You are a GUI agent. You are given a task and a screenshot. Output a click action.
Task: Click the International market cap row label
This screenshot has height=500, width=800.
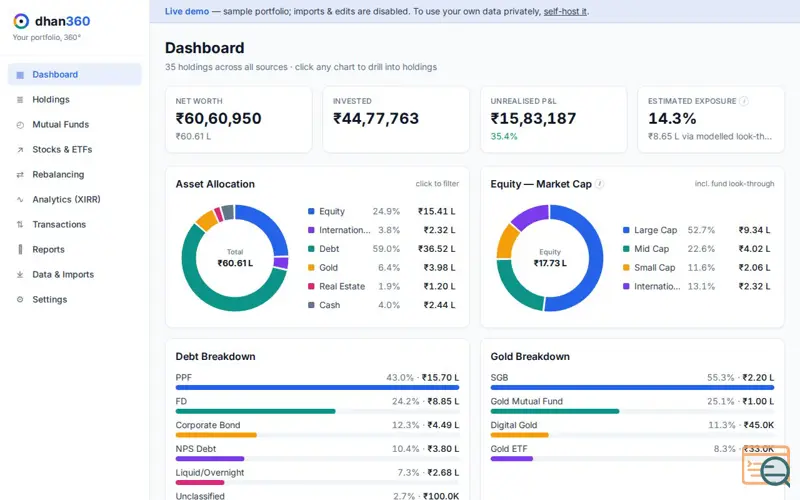[x=657, y=286]
